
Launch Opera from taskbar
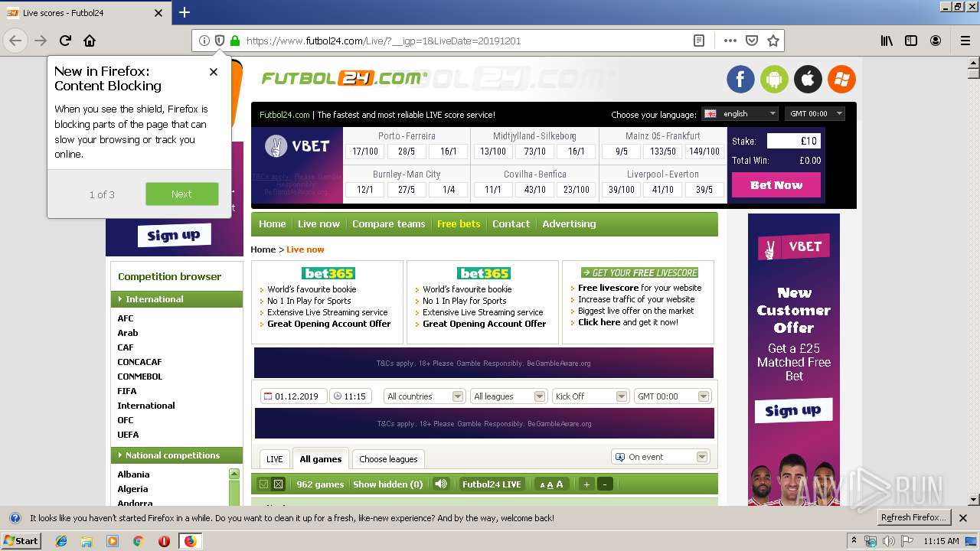coord(164,541)
